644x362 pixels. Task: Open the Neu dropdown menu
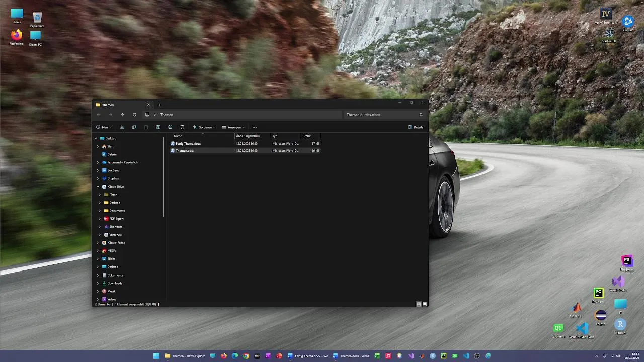coord(103,127)
